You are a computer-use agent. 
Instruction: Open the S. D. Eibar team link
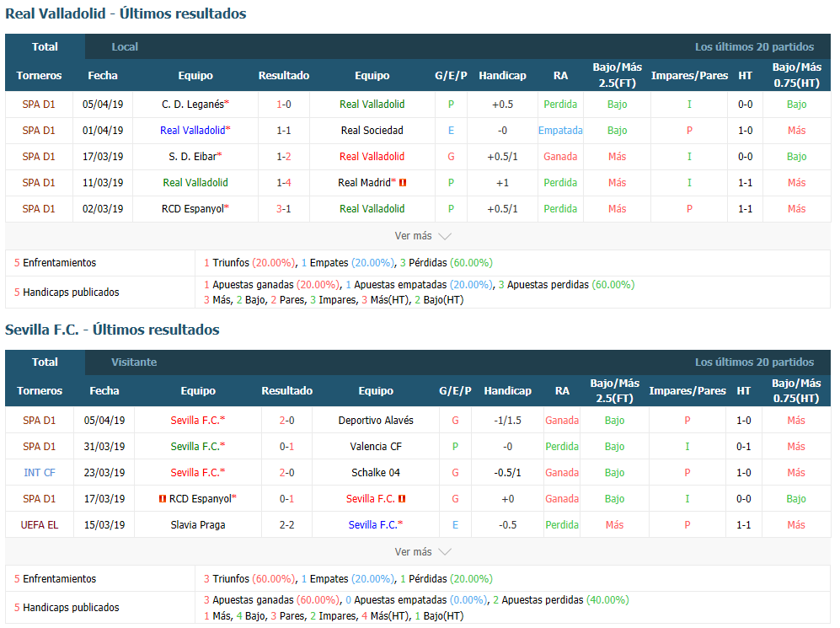(x=193, y=157)
